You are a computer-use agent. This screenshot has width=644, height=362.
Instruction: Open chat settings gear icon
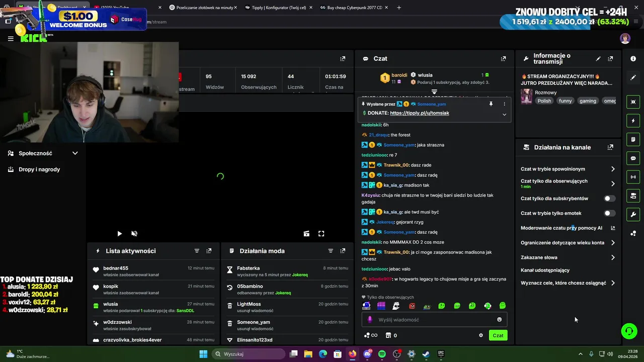(480, 335)
